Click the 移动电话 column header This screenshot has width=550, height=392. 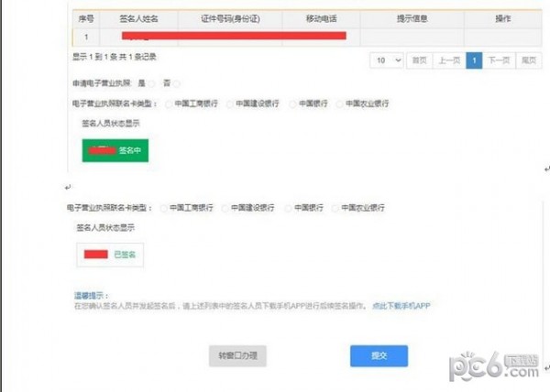[x=321, y=19]
